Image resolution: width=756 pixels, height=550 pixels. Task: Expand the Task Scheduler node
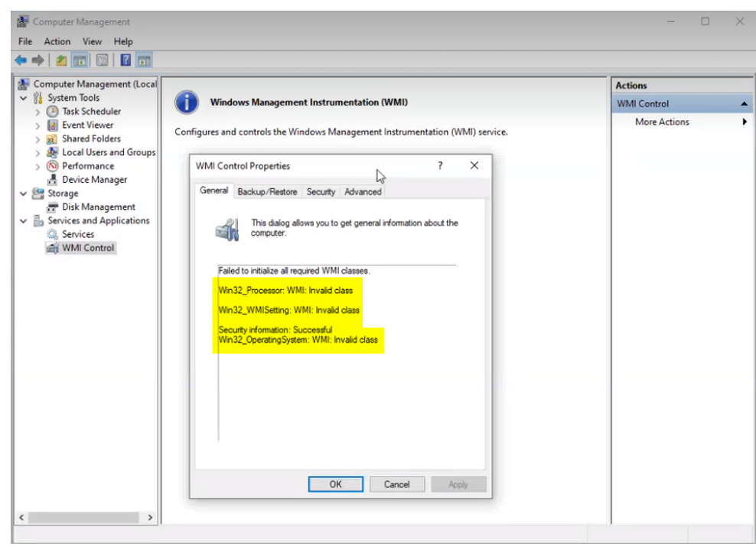click(37, 112)
